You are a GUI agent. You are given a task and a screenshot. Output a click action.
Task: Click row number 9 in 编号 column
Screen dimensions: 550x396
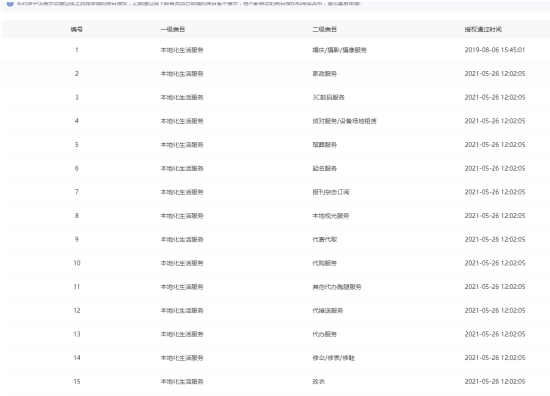tap(76, 239)
